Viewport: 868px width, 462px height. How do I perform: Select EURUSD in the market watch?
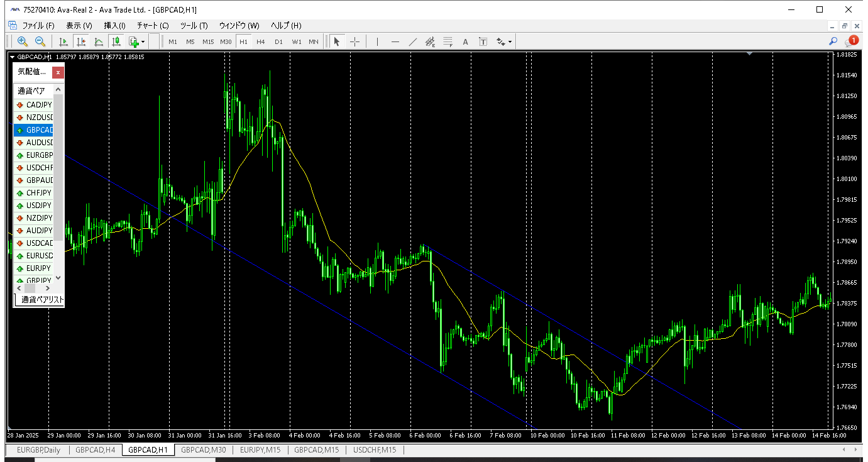coord(34,256)
